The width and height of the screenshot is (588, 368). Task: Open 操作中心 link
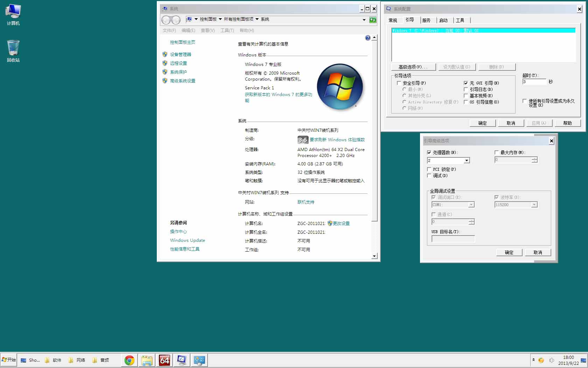178,231
